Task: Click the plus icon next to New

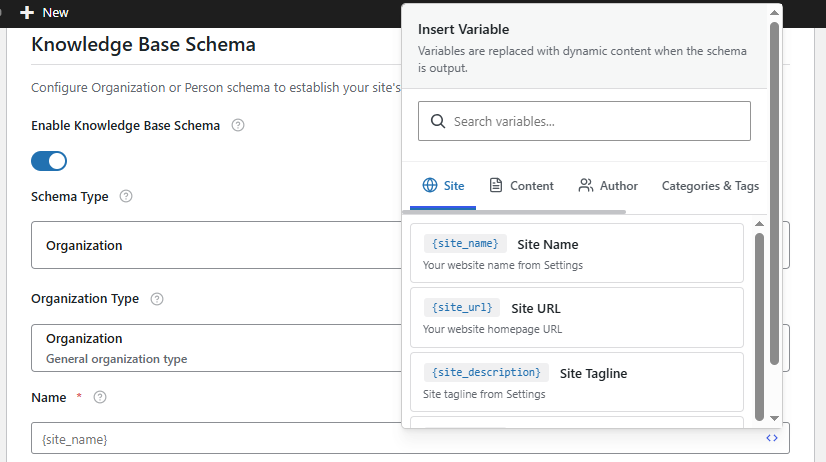Action: point(27,12)
